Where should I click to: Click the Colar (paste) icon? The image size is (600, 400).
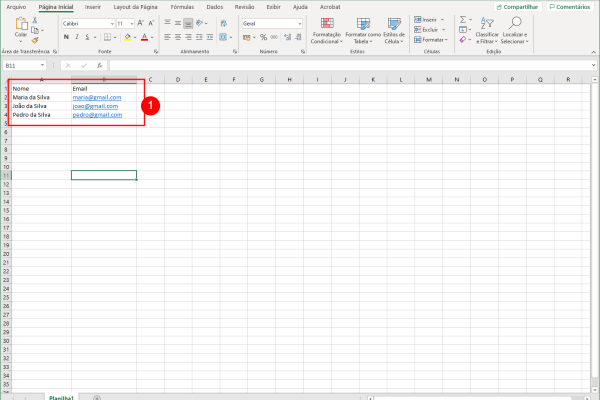pos(21,25)
